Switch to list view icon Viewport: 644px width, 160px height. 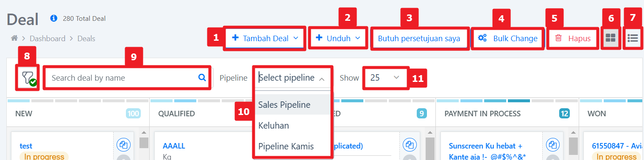point(633,39)
